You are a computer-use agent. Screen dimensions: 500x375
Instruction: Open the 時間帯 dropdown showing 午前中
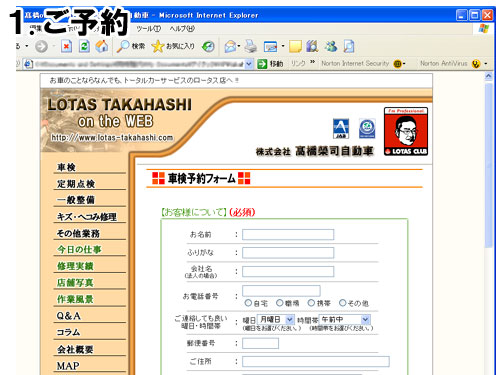[344, 320]
